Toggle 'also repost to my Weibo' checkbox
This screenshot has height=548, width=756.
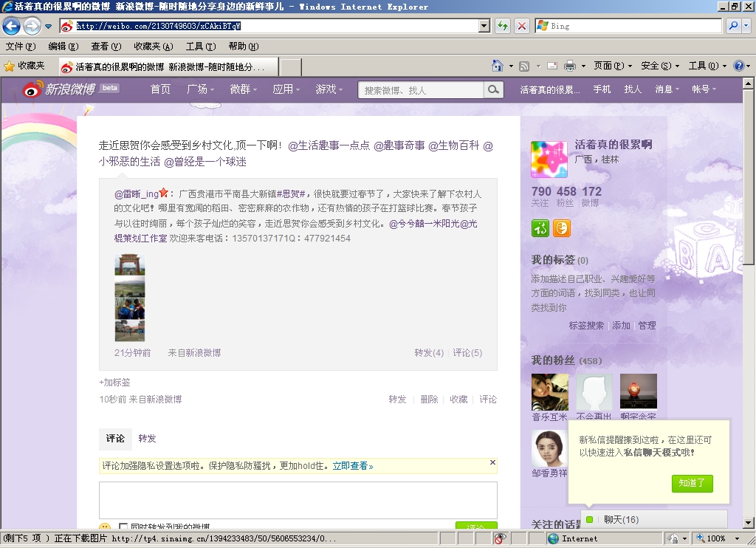click(123, 527)
